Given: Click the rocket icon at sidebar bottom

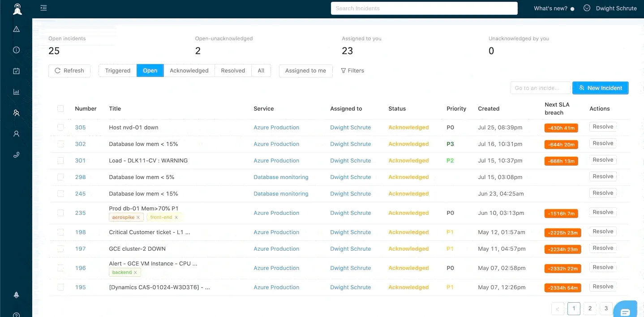Looking at the screenshot, I should pyautogui.click(x=17, y=295).
